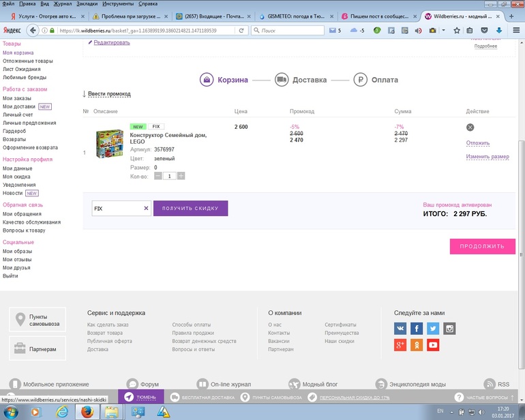The image size is (525, 420).
Task: Click the pink 'Продолжить' button
Action: (x=481, y=246)
